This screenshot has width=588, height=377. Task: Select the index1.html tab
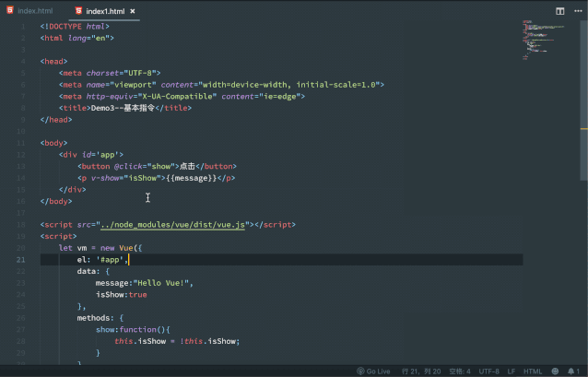coord(105,11)
